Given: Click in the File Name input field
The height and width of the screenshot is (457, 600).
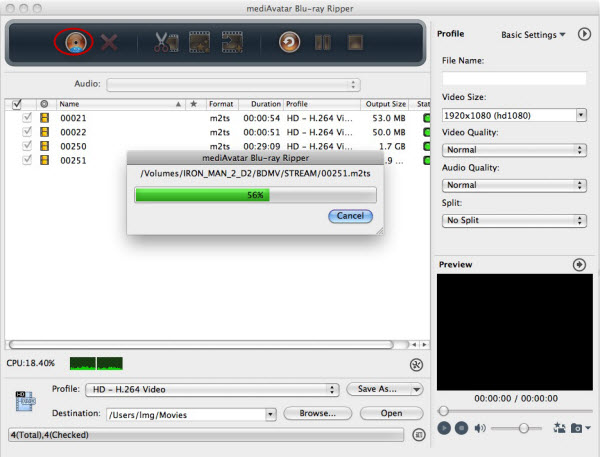Looking at the screenshot, I should 514,78.
